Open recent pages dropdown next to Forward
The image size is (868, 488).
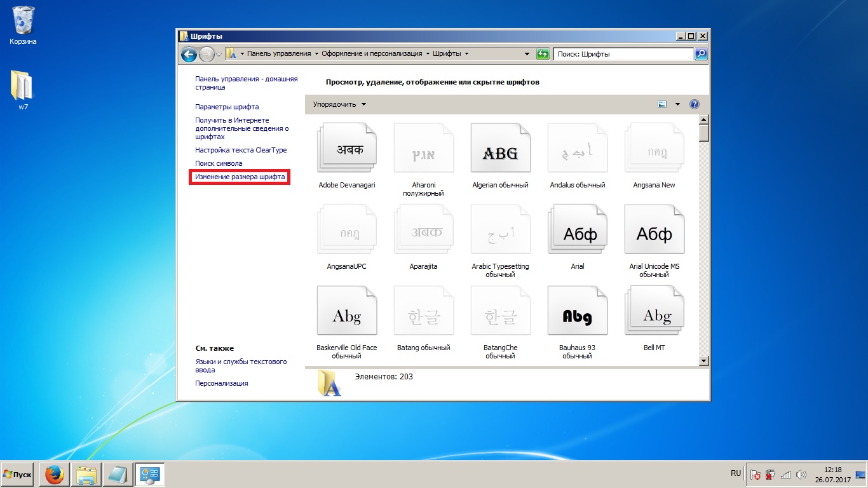click(219, 55)
